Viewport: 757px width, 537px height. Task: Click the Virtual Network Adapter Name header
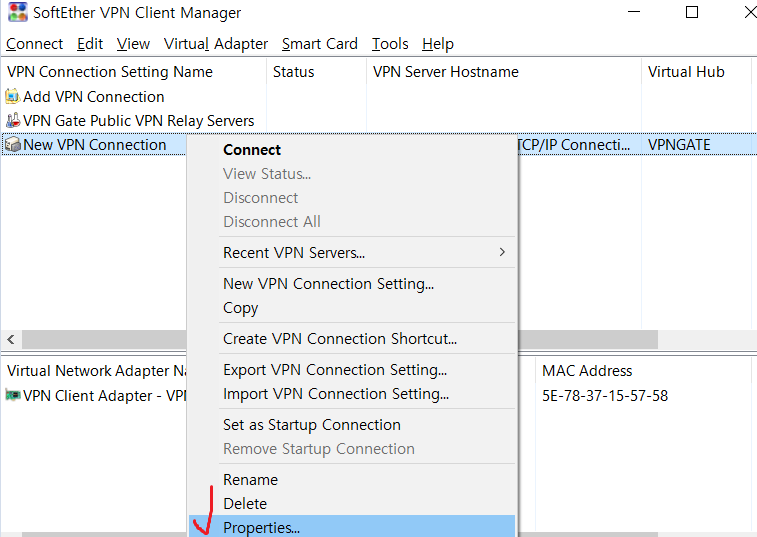point(95,370)
